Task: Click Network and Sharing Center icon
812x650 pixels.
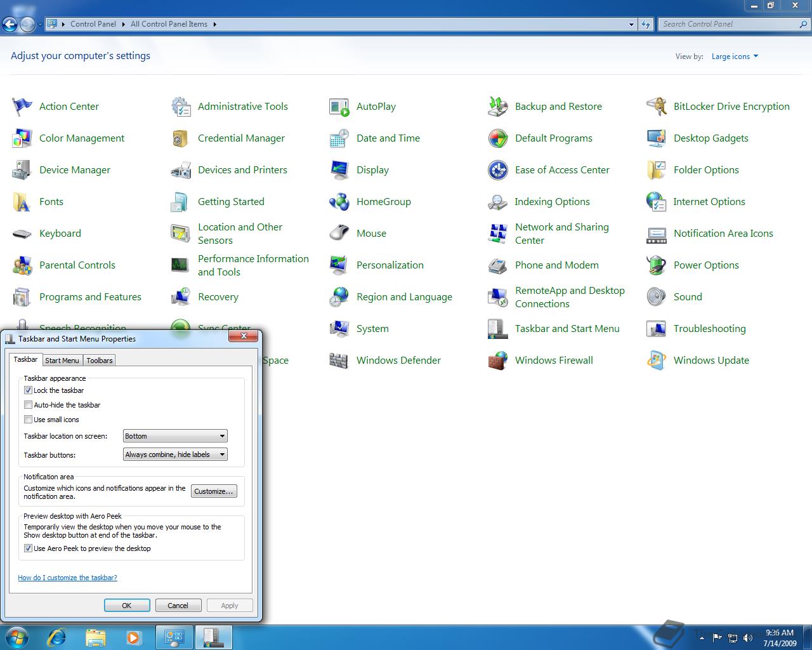Action: (498, 234)
